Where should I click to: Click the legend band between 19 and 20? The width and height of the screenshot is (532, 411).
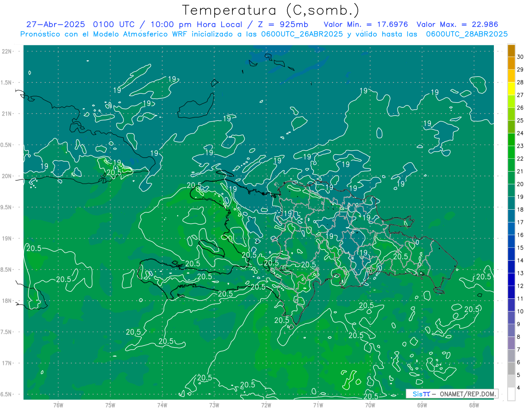(x=512, y=190)
